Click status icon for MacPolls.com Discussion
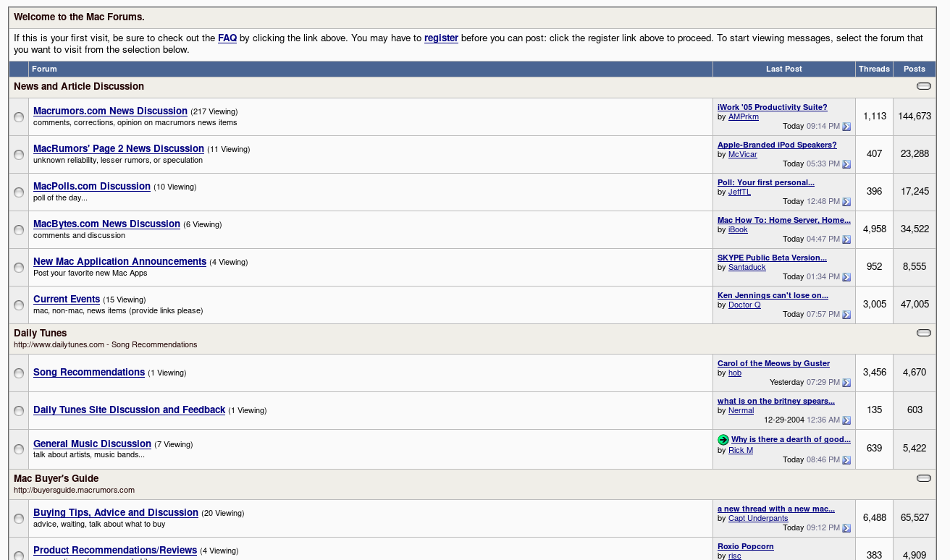This screenshot has height=560, width=950. point(19,192)
